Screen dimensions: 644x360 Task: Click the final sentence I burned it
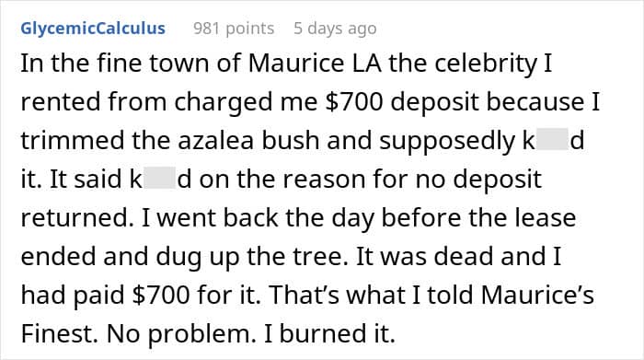click(329, 333)
